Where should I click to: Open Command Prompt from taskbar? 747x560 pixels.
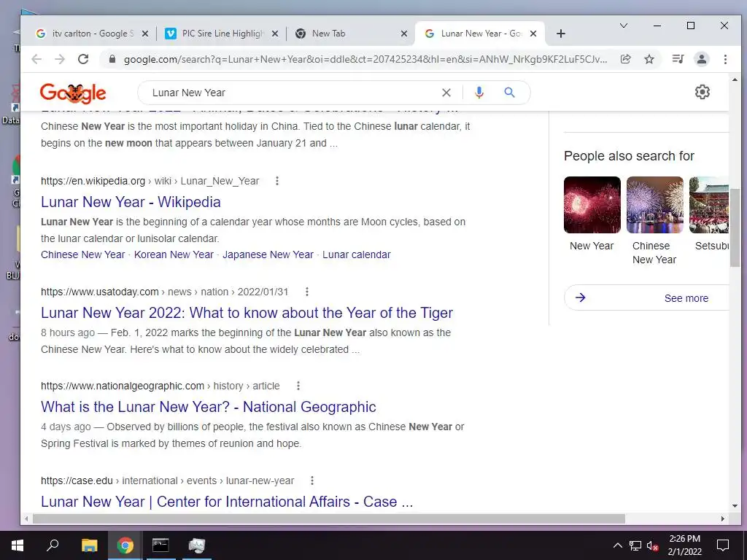(160, 545)
